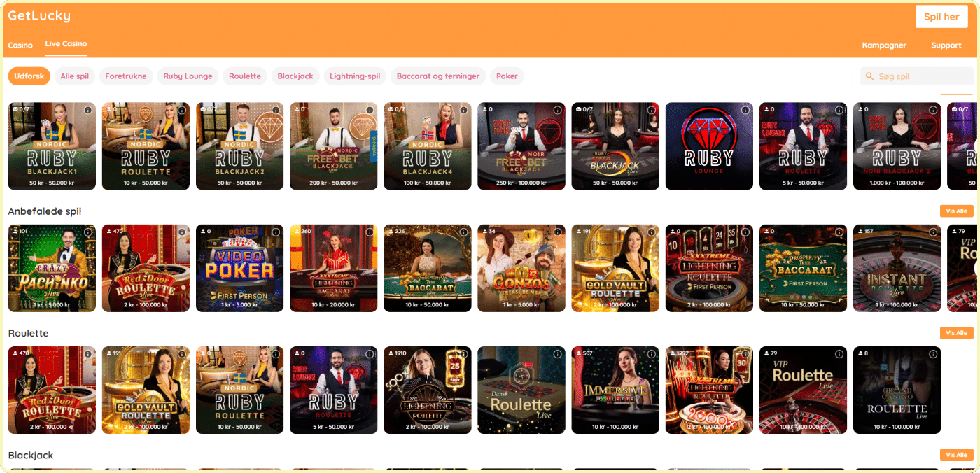
Task: Open the Support page
Action: [x=946, y=45]
